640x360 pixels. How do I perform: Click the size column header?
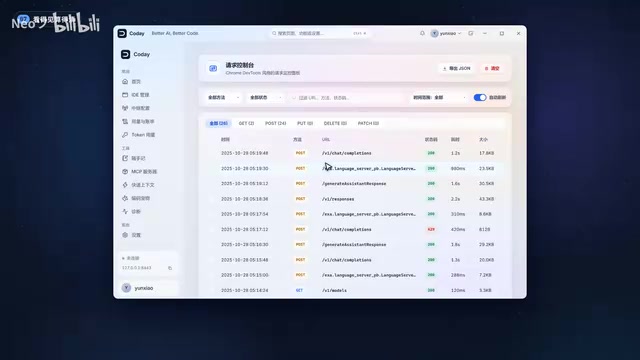pyautogui.click(x=483, y=140)
